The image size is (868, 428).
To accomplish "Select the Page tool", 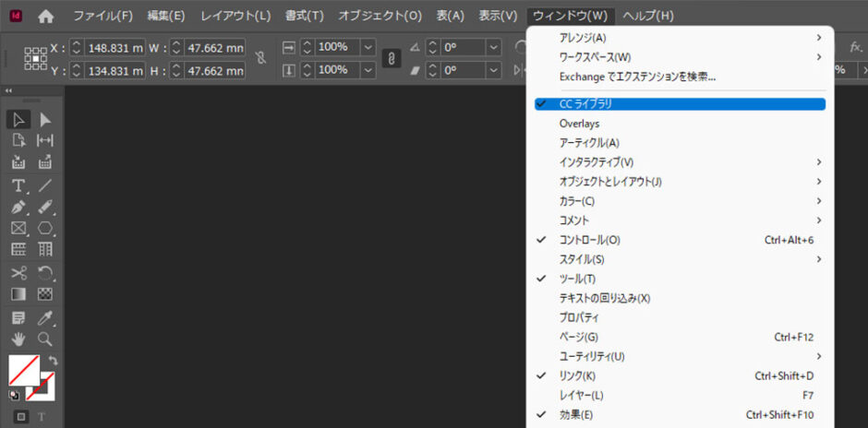I will click(x=18, y=140).
